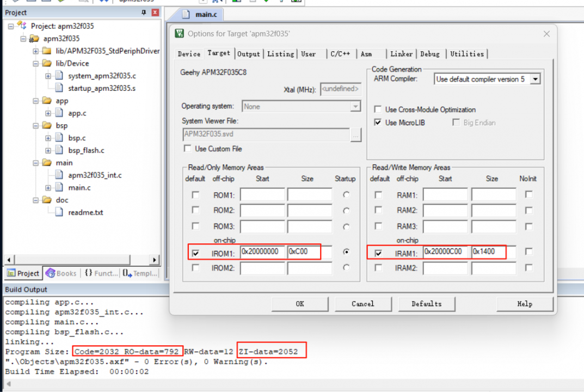Click the Project panel pin icon
The height and width of the screenshot is (392, 584).
click(144, 13)
